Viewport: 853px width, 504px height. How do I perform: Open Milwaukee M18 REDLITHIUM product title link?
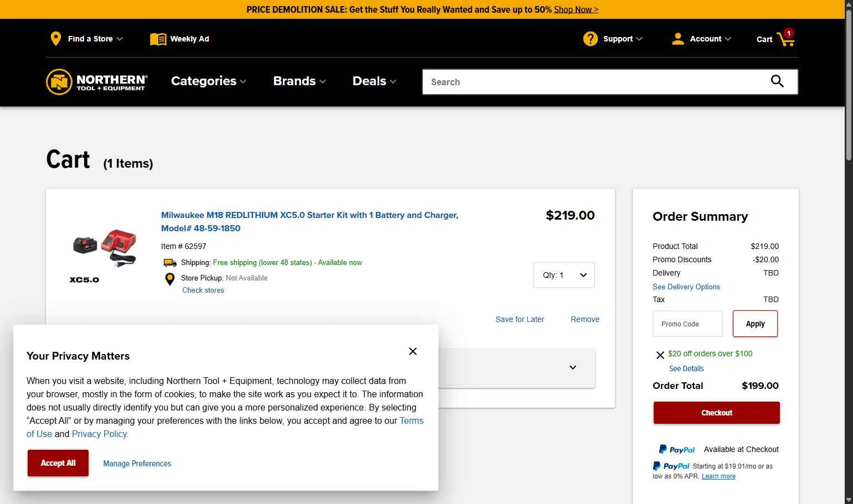309,221
